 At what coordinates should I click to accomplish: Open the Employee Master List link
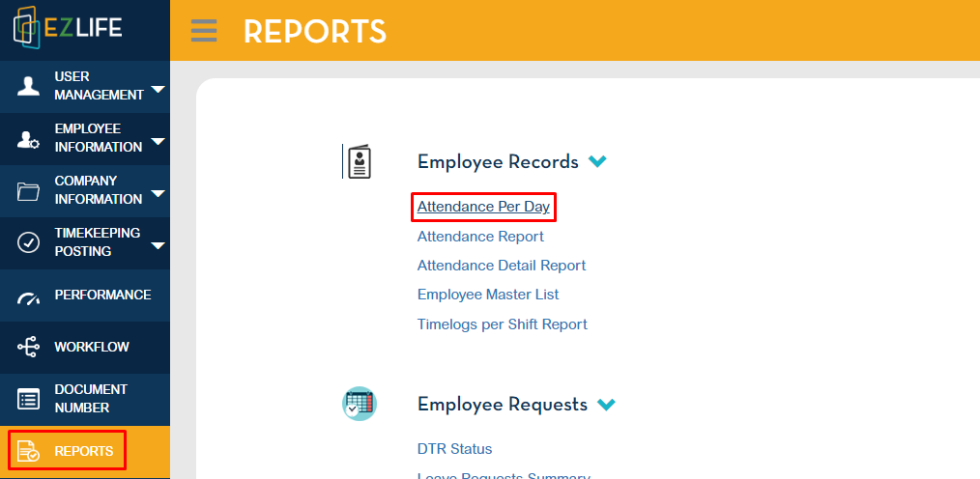(x=488, y=295)
